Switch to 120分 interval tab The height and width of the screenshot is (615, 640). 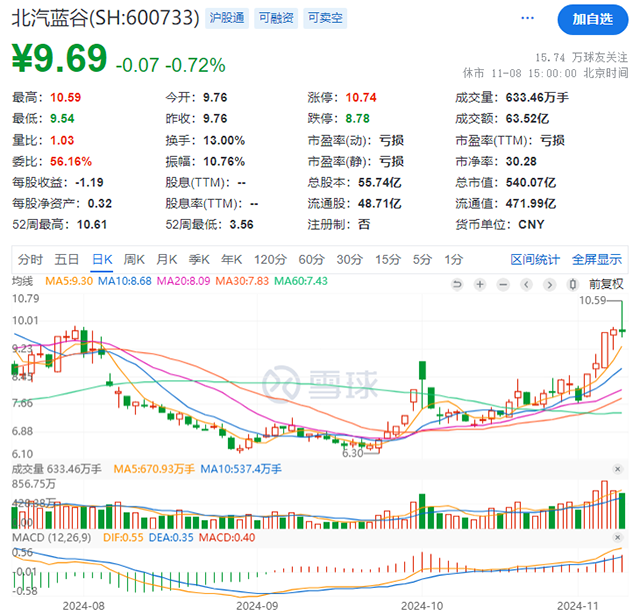click(x=270, y=260)
